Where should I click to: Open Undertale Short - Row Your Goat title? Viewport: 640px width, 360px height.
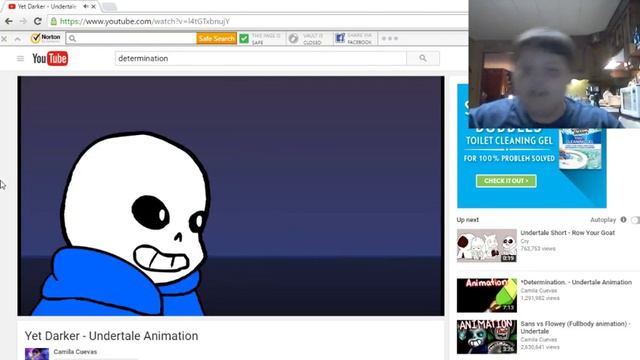pos(567,233)
